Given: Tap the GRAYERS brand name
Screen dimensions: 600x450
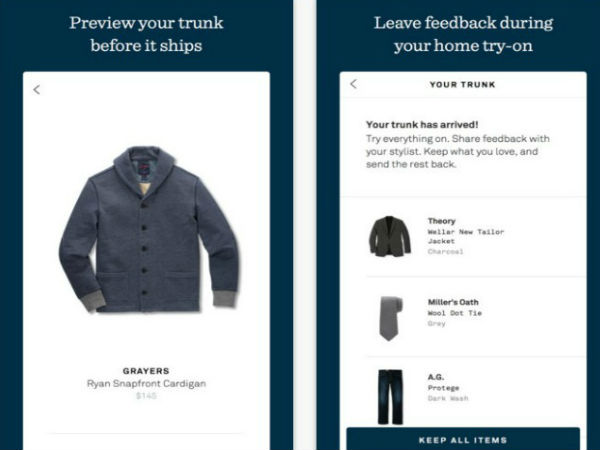Looking at the screenshot, I should coord(146,371).
